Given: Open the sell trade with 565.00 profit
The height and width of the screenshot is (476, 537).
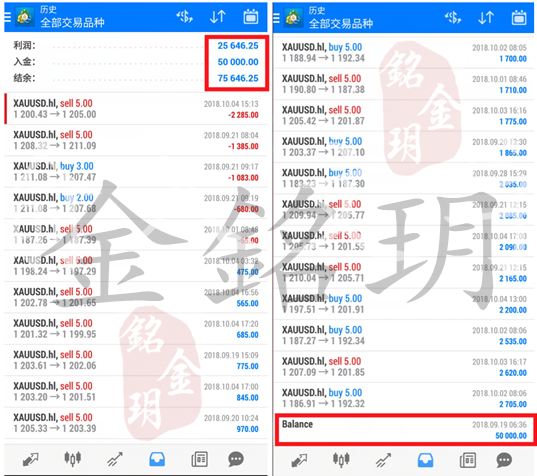Looking at the screenshot, I should (136, 298).
